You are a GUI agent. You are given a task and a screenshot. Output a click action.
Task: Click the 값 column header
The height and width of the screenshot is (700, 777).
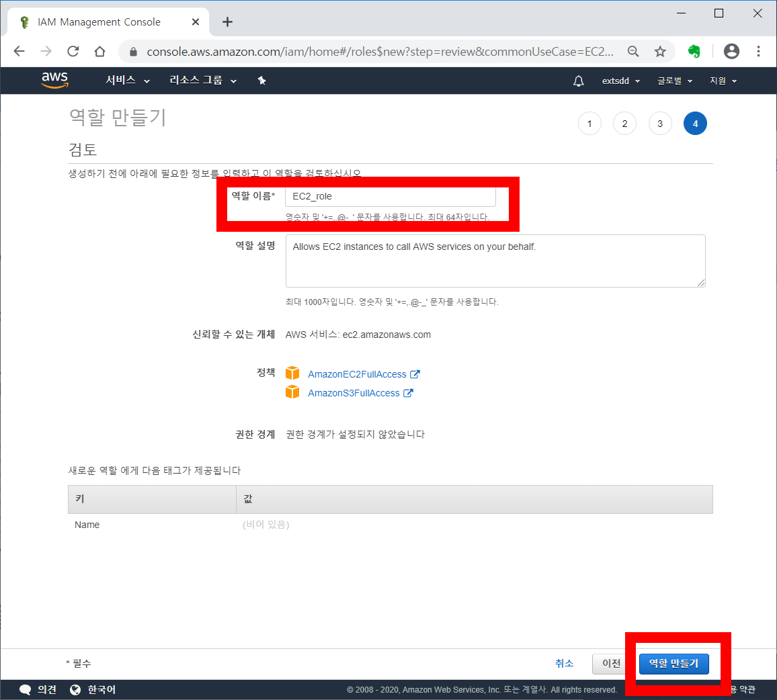pyautogui.click(x=475, y=499)
